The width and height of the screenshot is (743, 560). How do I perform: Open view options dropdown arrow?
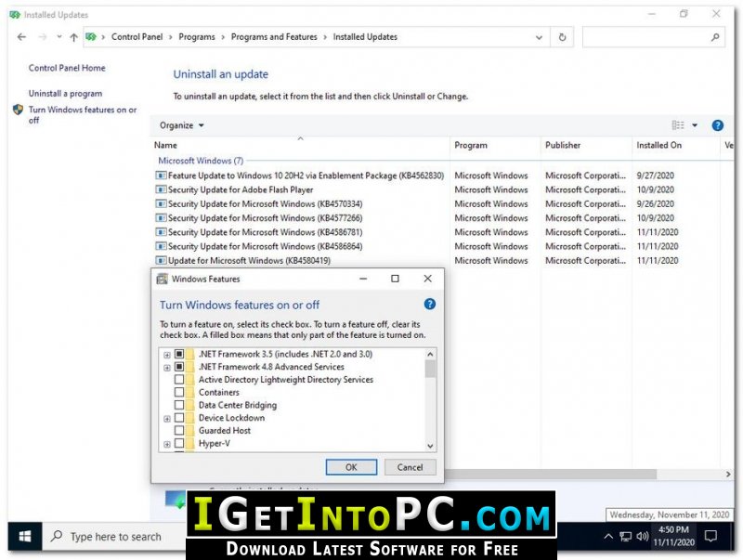pos(695,125)
